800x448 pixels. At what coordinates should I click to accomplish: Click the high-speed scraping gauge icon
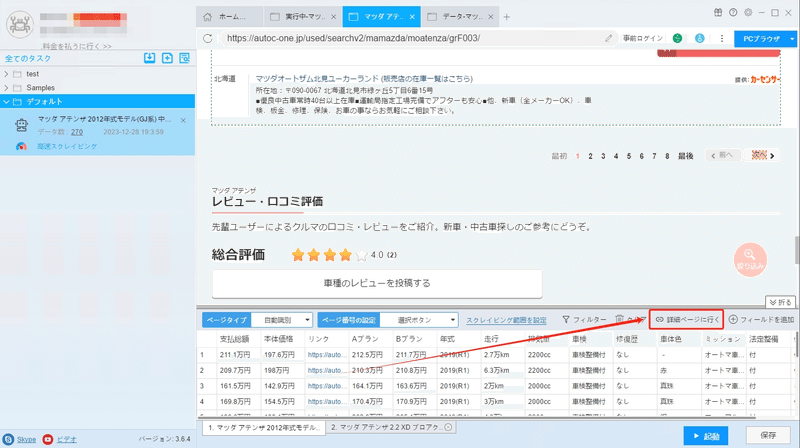21,146
